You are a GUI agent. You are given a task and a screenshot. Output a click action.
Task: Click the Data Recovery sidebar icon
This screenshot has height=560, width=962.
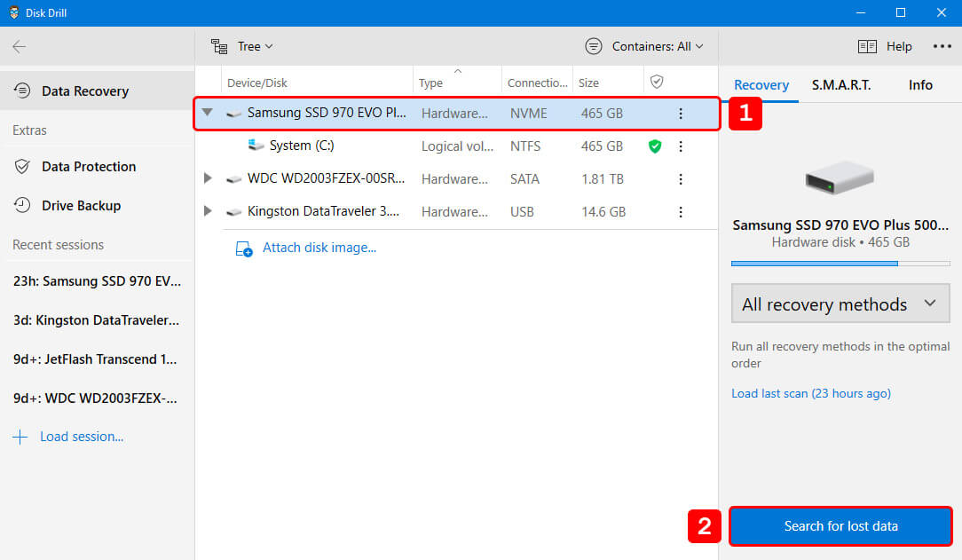pos(22,91)
